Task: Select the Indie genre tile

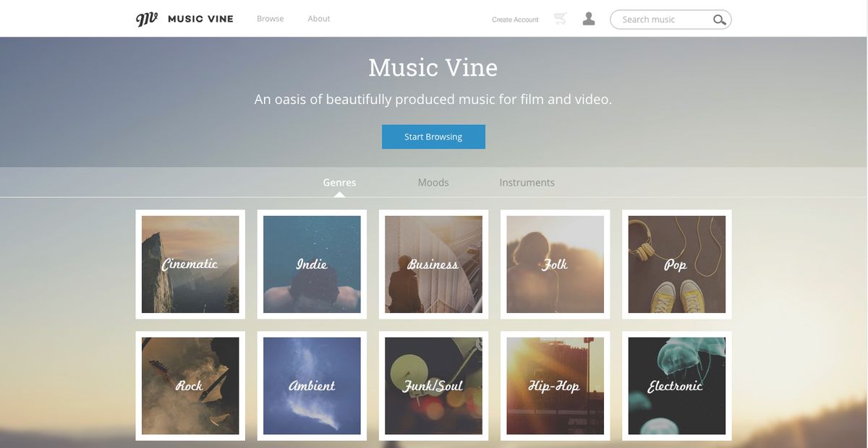Action: coord(311,264)
